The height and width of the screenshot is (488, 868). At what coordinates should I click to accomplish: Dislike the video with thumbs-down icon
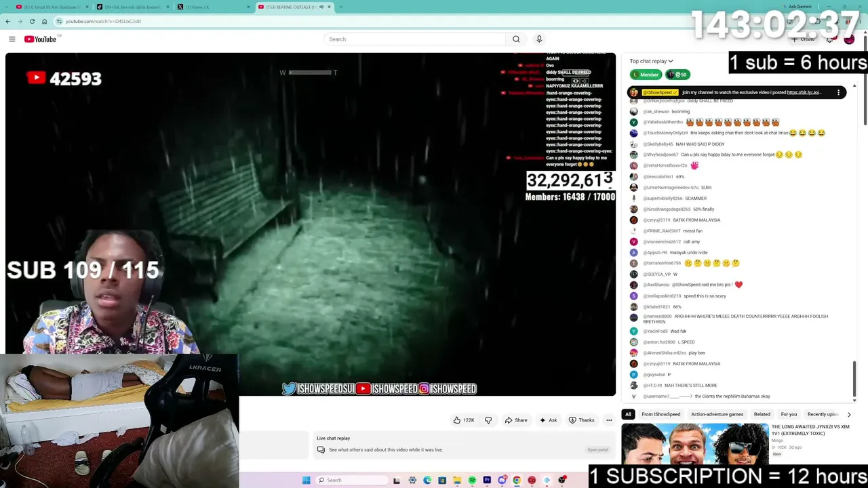(488, 420)
